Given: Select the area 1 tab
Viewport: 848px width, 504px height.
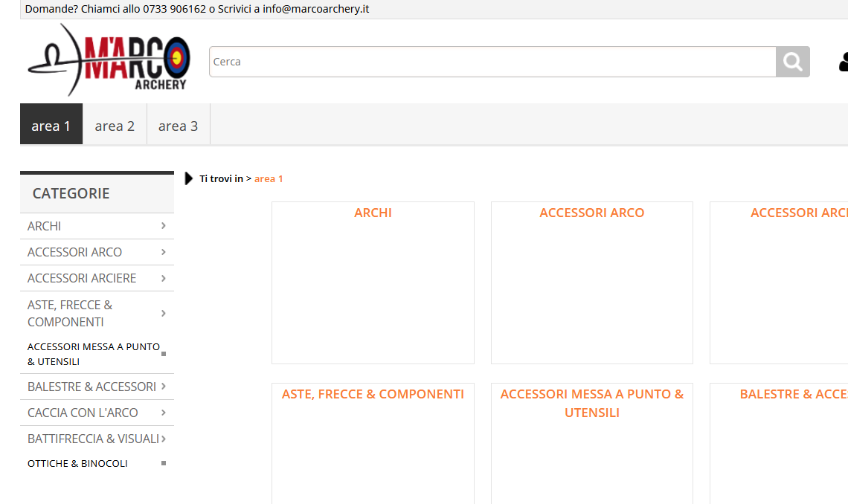Looking at the screenshot, I should tap(51, 126).
